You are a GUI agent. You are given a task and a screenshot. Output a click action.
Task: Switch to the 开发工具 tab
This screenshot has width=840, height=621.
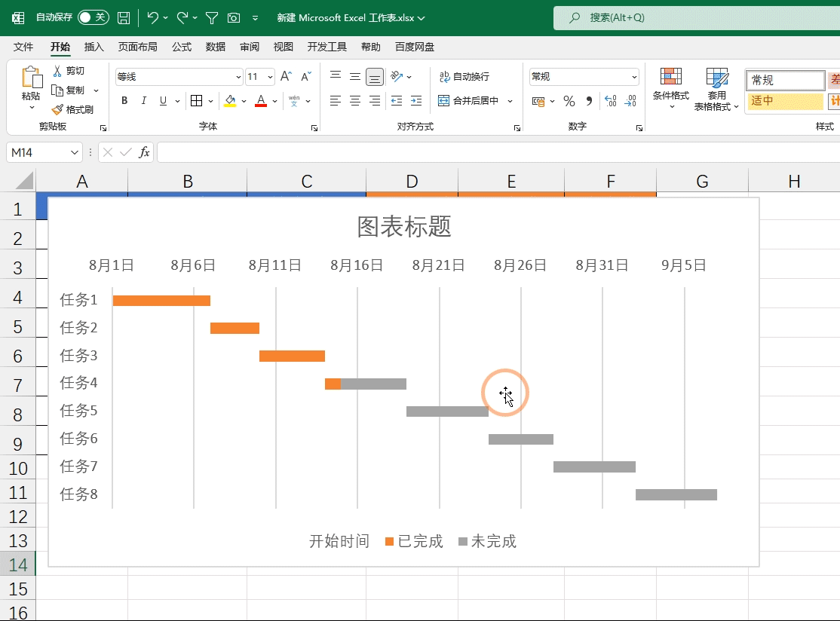pos(326,47)
